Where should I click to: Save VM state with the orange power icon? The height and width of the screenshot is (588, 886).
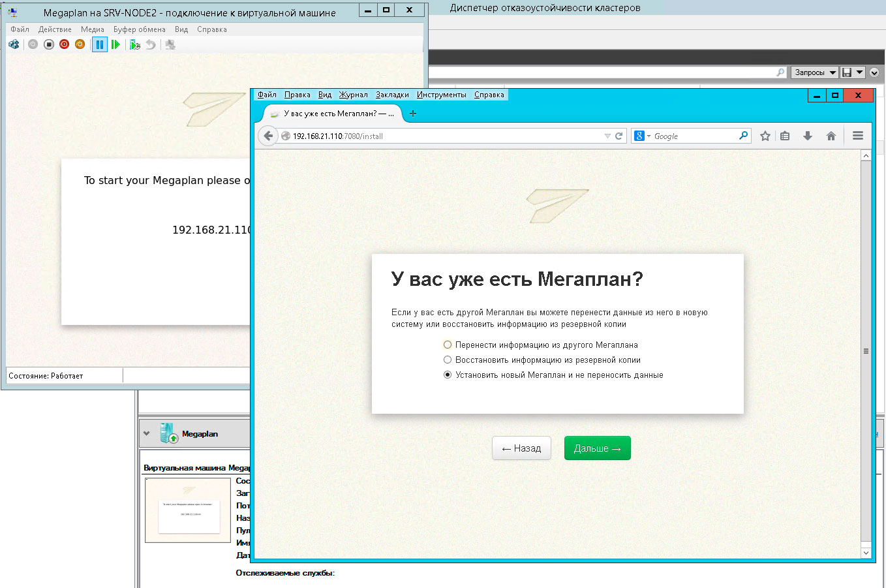(x=80, y=44)
